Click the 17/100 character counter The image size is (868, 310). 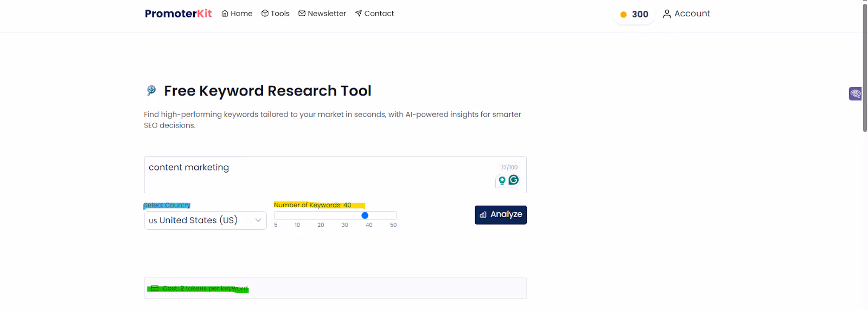click(x=509, y=167)
